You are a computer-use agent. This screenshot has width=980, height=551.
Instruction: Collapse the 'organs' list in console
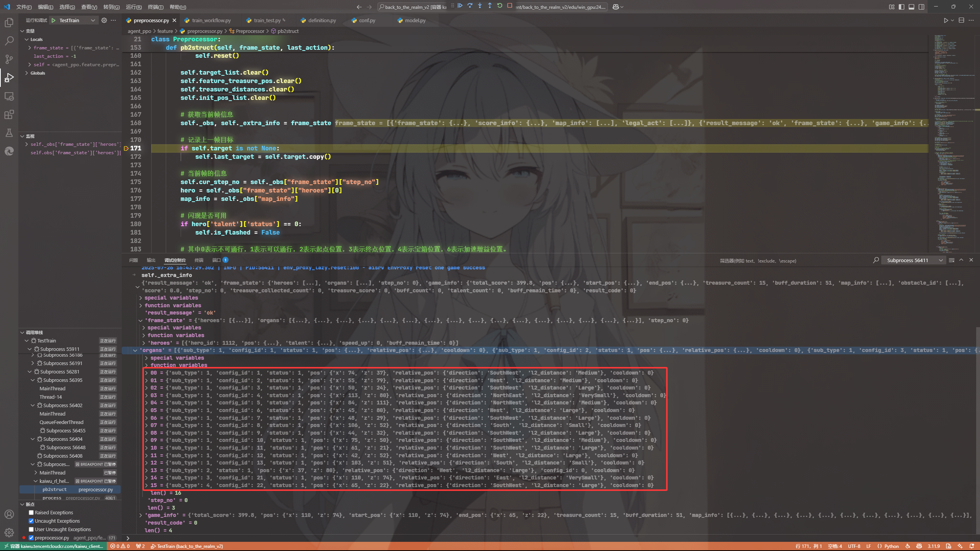[135, 350]
